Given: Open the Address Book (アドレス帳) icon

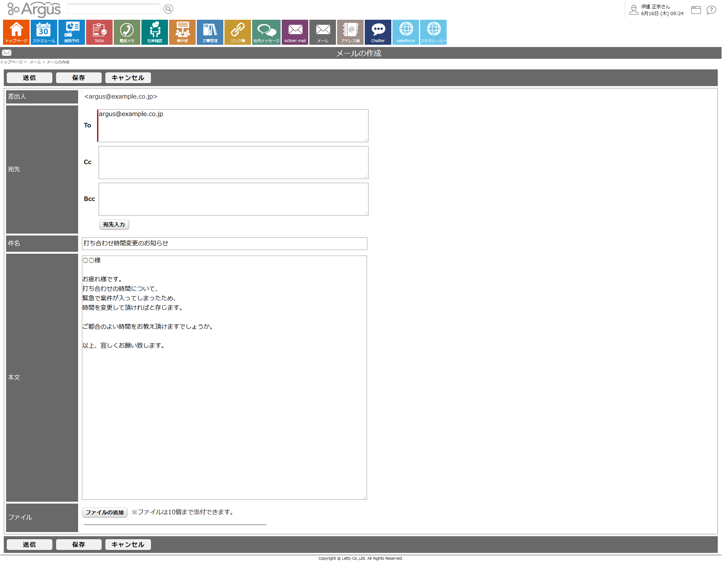Looking at the screenshot, I should 350,32.
